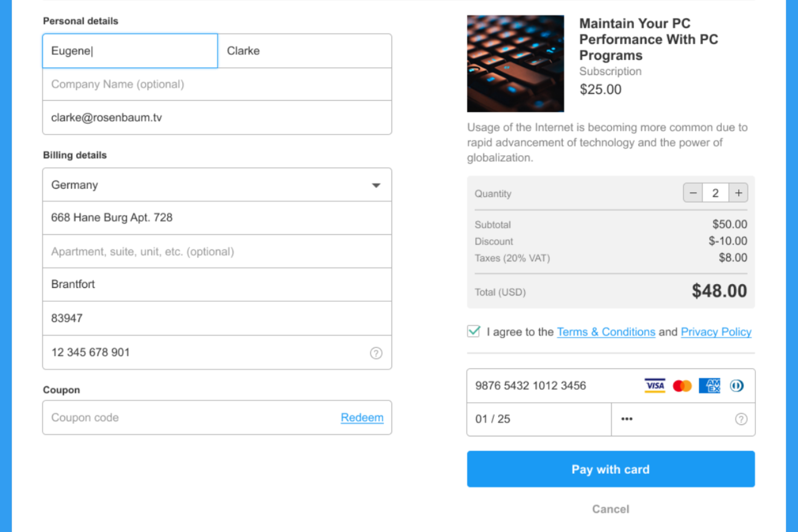Redeem the coupon code
This screenshot has height=532, width=798.
click(362, 418)
